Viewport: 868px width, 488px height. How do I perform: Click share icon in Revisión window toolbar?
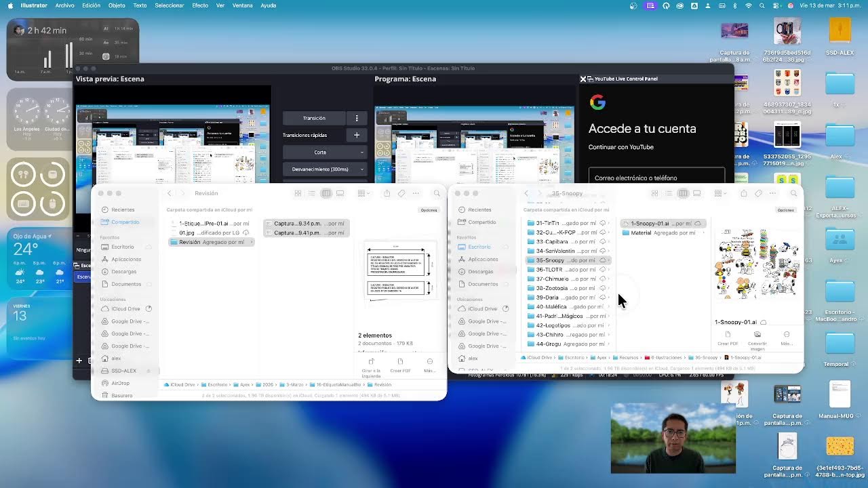(387, 193)
